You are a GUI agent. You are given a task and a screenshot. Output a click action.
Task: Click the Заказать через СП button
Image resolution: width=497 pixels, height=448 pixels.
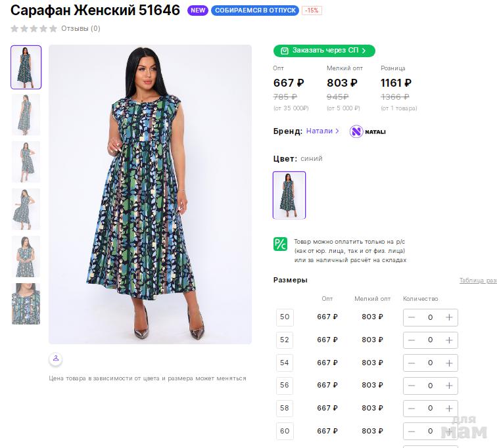324,51
